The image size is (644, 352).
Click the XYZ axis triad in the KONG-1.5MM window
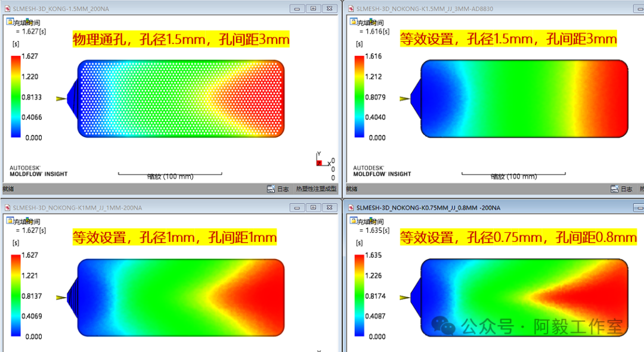coord(323,159)
